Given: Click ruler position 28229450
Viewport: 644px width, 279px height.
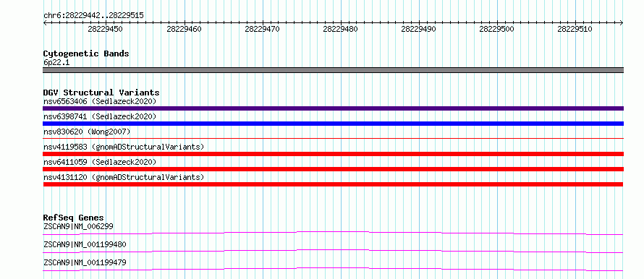Looking at the screenshot, I should click(105, 29).
